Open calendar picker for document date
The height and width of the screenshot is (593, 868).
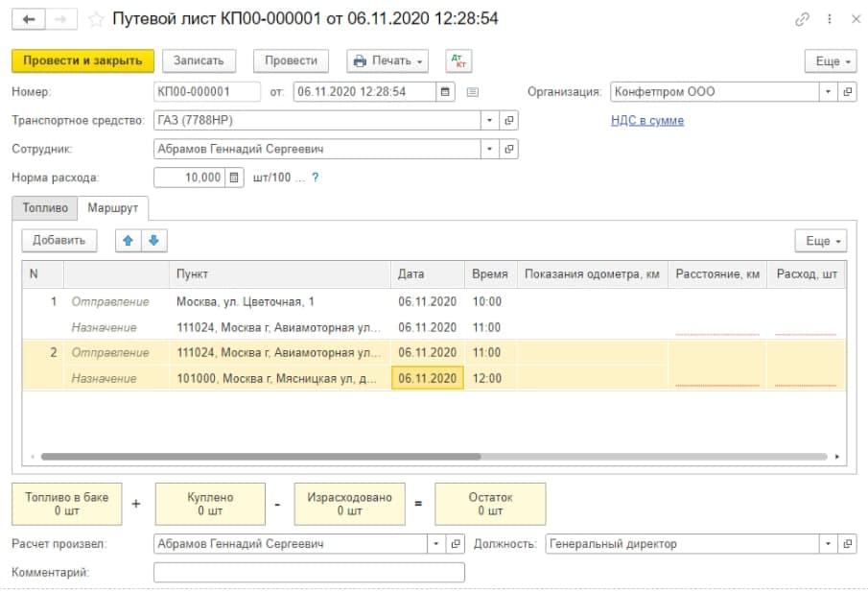pyautogui.click(x=445, y=92)
